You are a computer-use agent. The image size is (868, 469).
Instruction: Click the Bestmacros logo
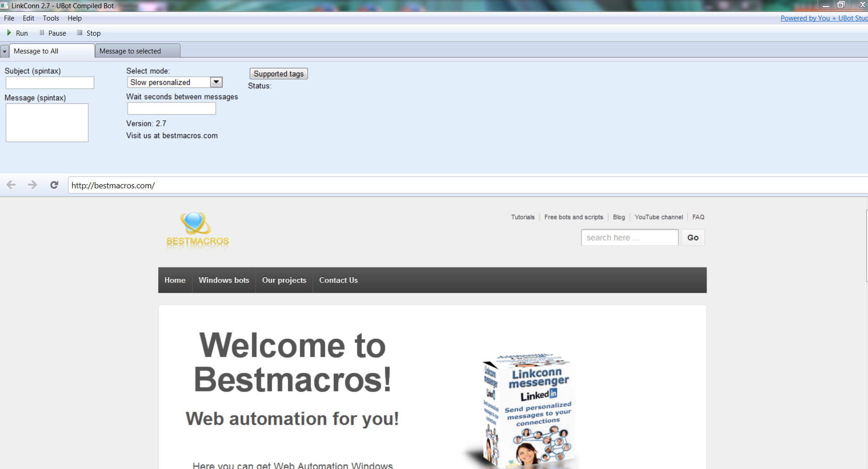(x=197, y=230)
